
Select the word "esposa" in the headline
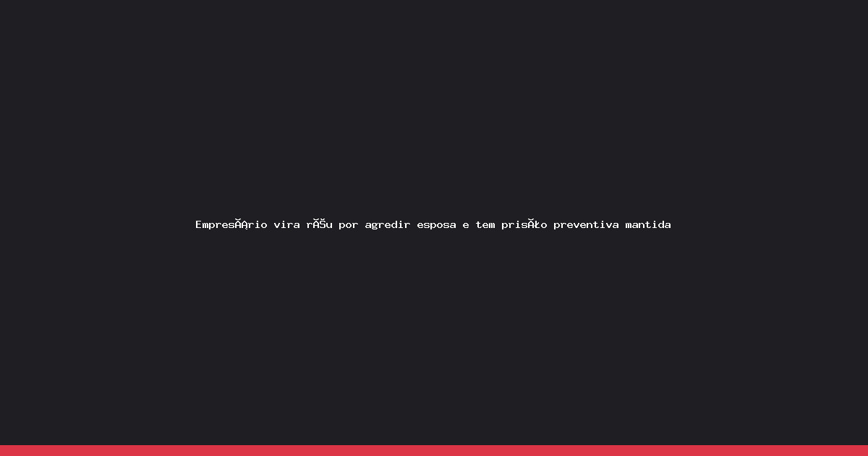coord(436,225)
